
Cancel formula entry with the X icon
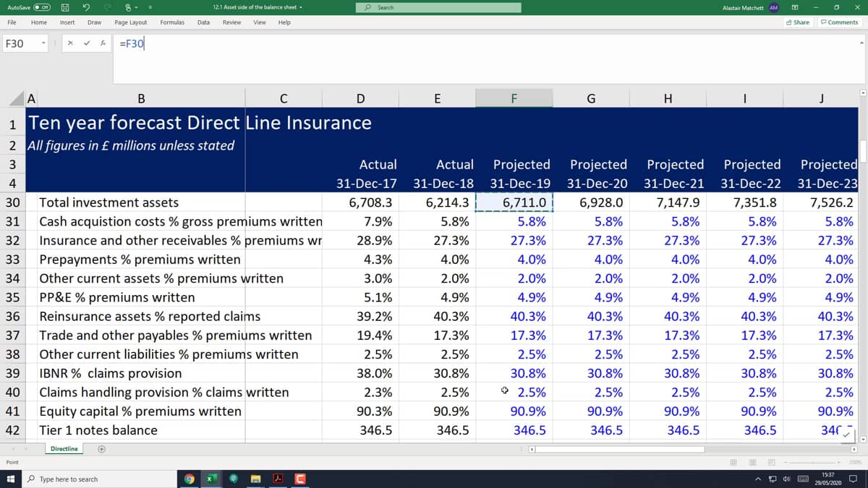[71, 43]
